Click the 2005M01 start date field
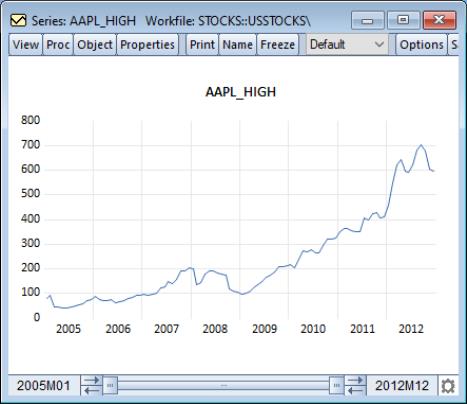Image resolution: width=467 pixels, height=404 pixels. click(44, 386)
